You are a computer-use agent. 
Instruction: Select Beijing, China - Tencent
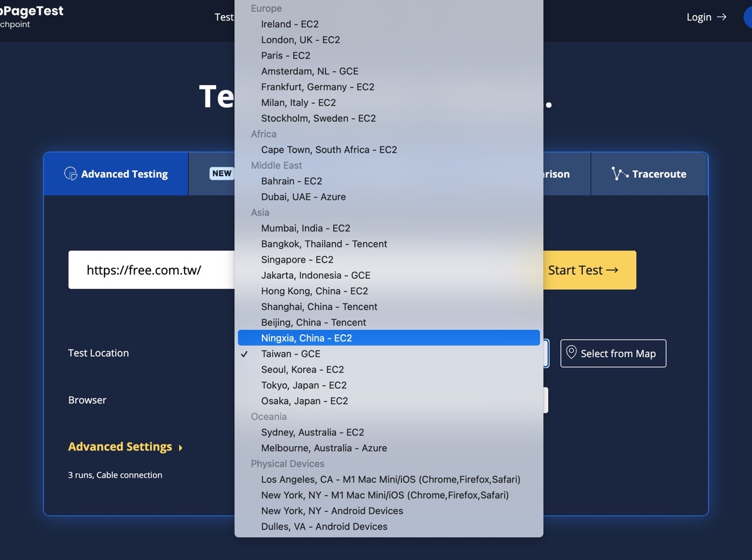pyautogui.click(x=389, y=322)
